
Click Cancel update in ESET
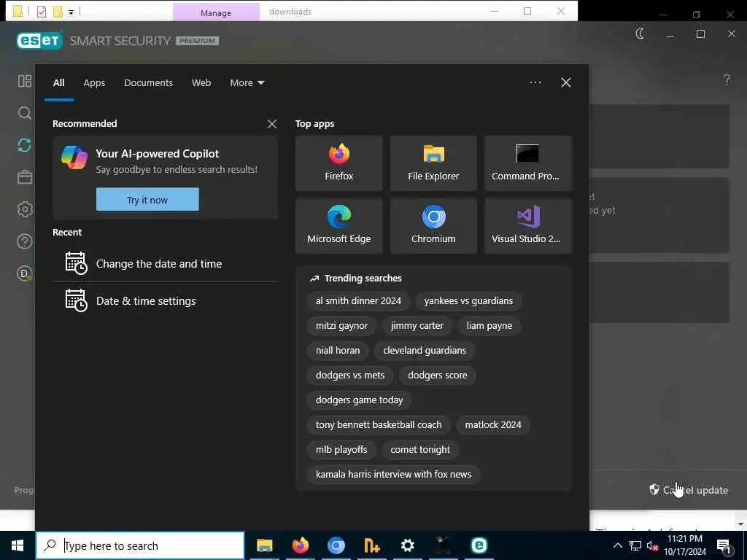(x=689, y=490)
